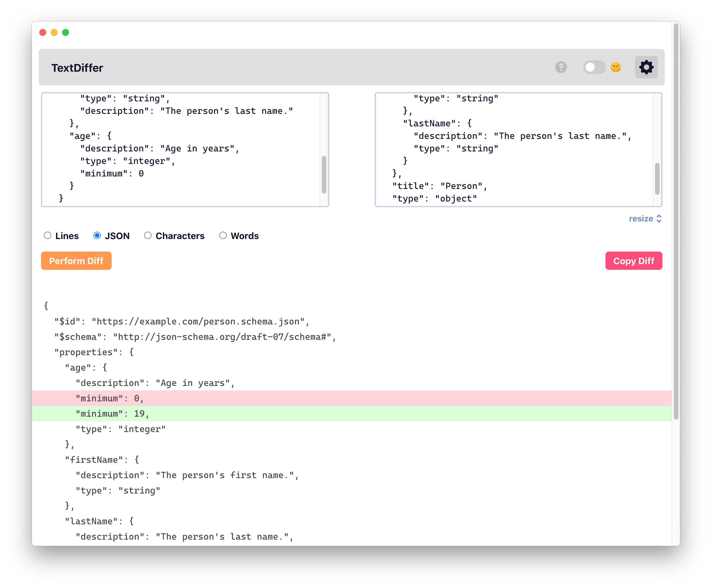The width and height of the screenshot is (712, 588).
Task: Click the Perform Diff button
Action: 76,260
